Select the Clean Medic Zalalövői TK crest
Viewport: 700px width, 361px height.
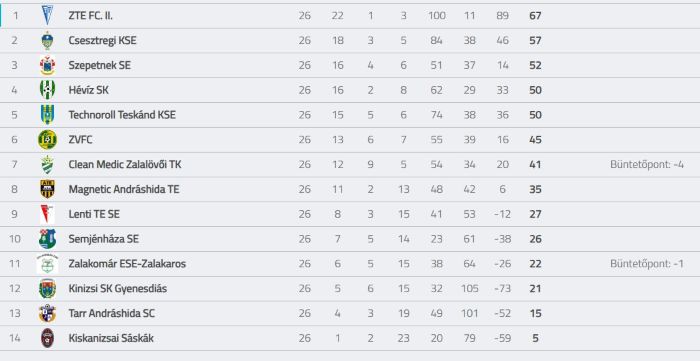tap(47, 165)
